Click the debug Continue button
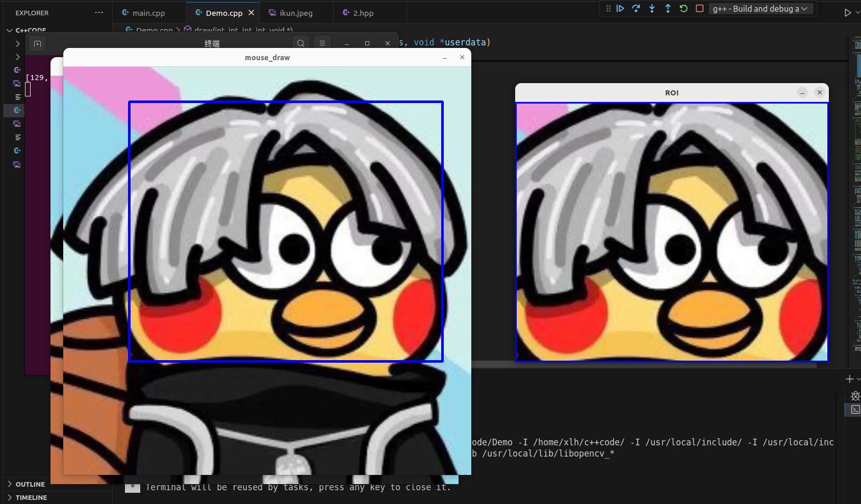 [x=620, y=9]
